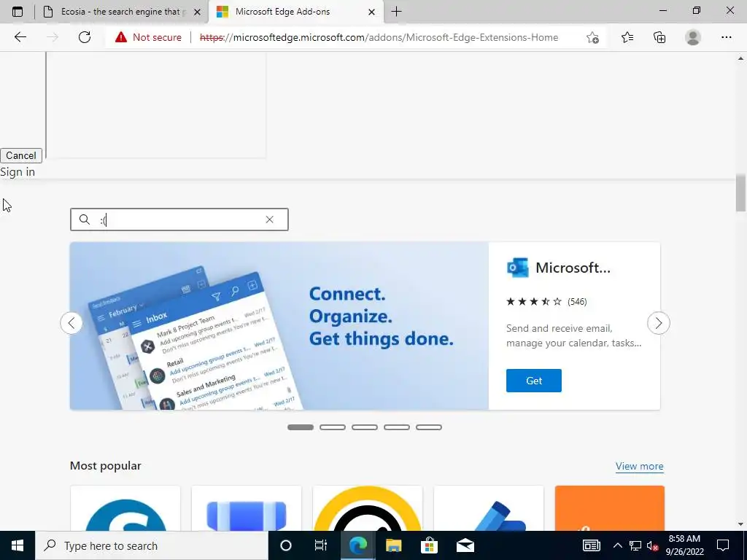Open the network status tray icon
The height and width of the screenshot is (560, 747).
635,545
